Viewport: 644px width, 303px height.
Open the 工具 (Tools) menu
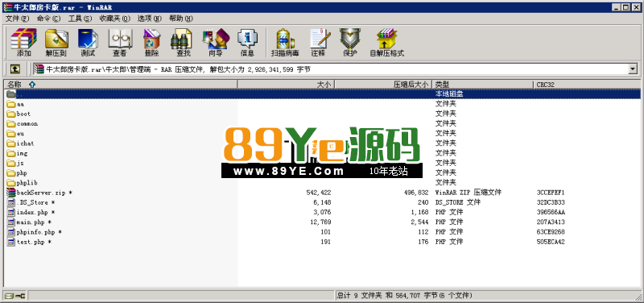pos(80,19)
